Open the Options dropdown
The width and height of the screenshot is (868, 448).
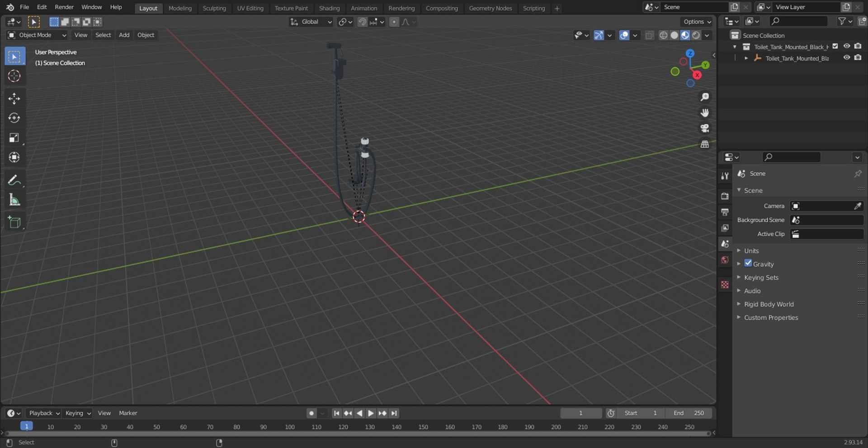pos(697,22)
